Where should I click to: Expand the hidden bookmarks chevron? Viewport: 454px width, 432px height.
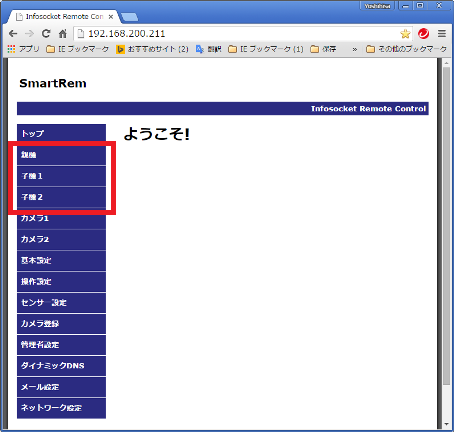pos(355,49)
